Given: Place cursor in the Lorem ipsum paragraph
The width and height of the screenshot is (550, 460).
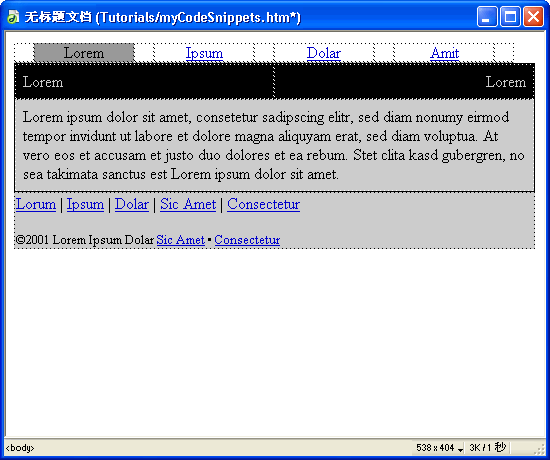Looking at the screenshot, I should pyautogui.click(x=274, y=146).
